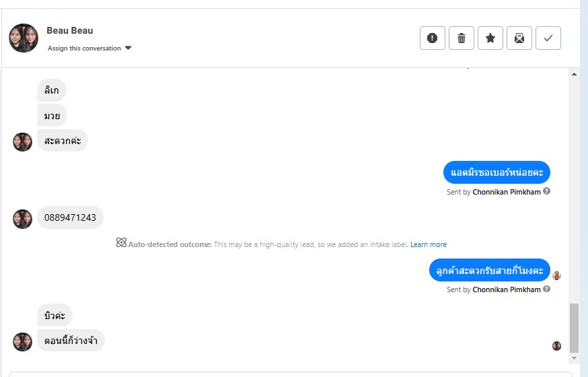Open Beau Beau contact name
588x377 pixels.
(70, 30)
